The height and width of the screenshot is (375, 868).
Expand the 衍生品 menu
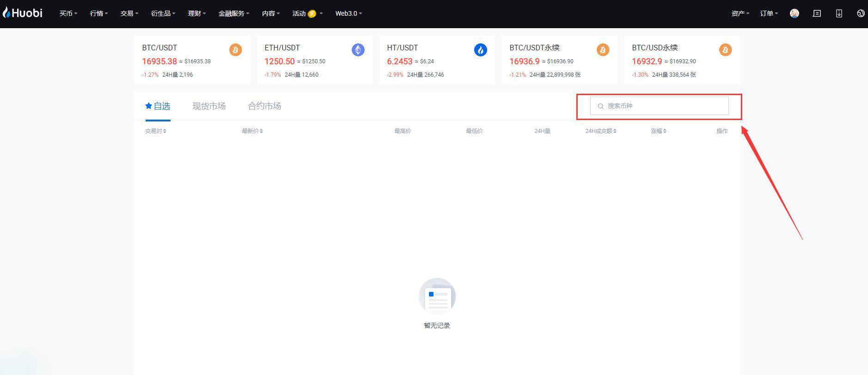point(163,13)
